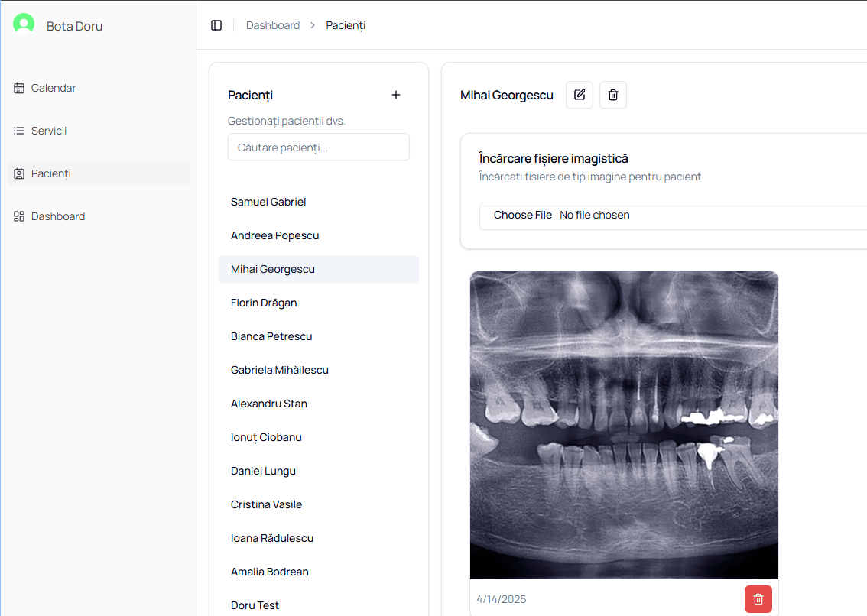Click the Choose File button
The height and width of the screenshot is (616, 867).
click(522, 215)
